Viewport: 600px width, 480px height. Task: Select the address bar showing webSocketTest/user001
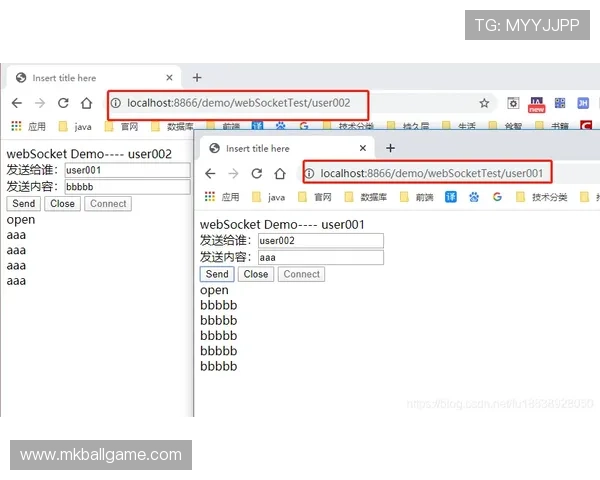tap(430, 173)
